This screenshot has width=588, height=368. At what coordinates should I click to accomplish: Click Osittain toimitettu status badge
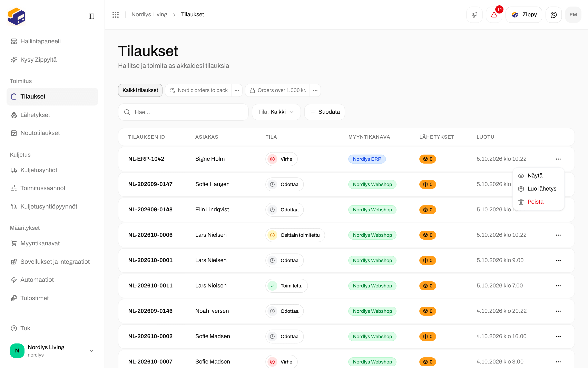(x=295, y=235)
